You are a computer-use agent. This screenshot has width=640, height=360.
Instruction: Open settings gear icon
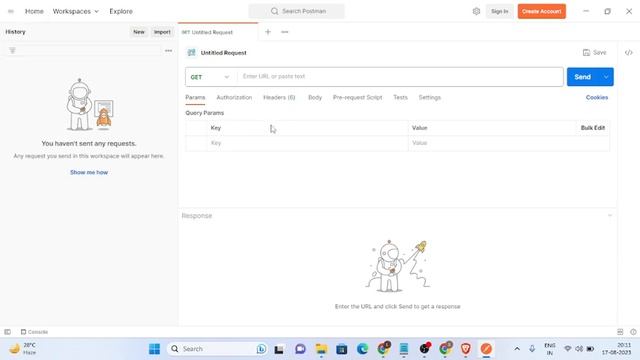476,11
